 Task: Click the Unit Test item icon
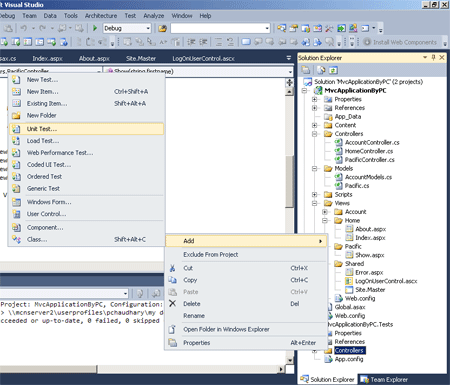(x=16, y=129)
